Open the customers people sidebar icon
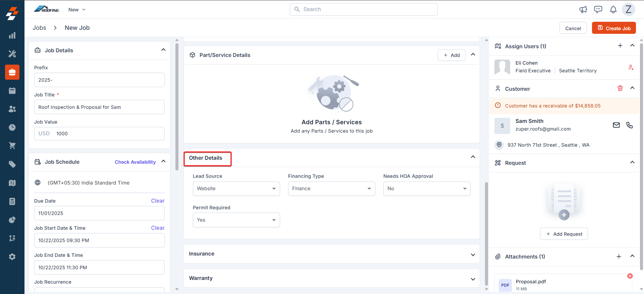This screenshot has width=644, height=294. pyautogui.click(x=12, y=109)
